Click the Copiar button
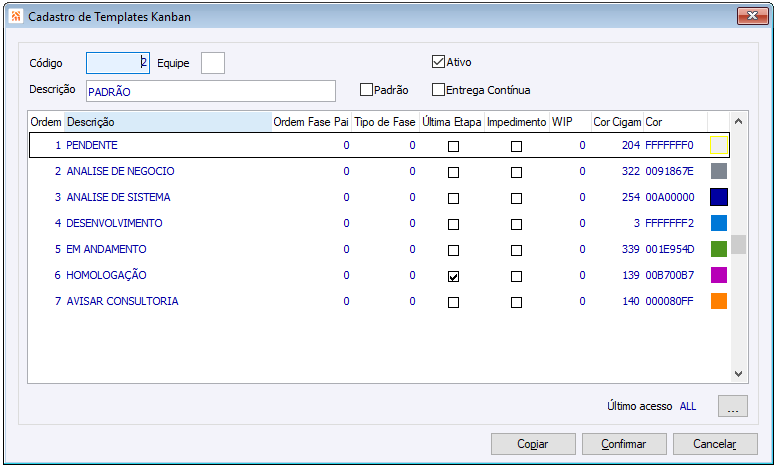The image size is (775, 466). pyautogui.click(x=533, y=444)
